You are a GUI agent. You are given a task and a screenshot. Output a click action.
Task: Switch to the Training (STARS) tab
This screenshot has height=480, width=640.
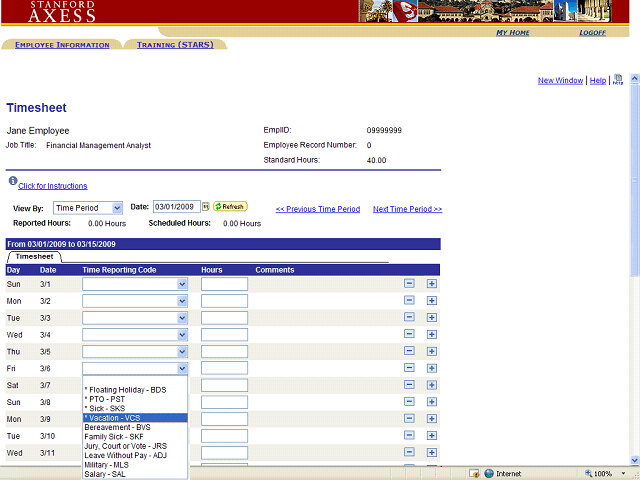[175, 45]
